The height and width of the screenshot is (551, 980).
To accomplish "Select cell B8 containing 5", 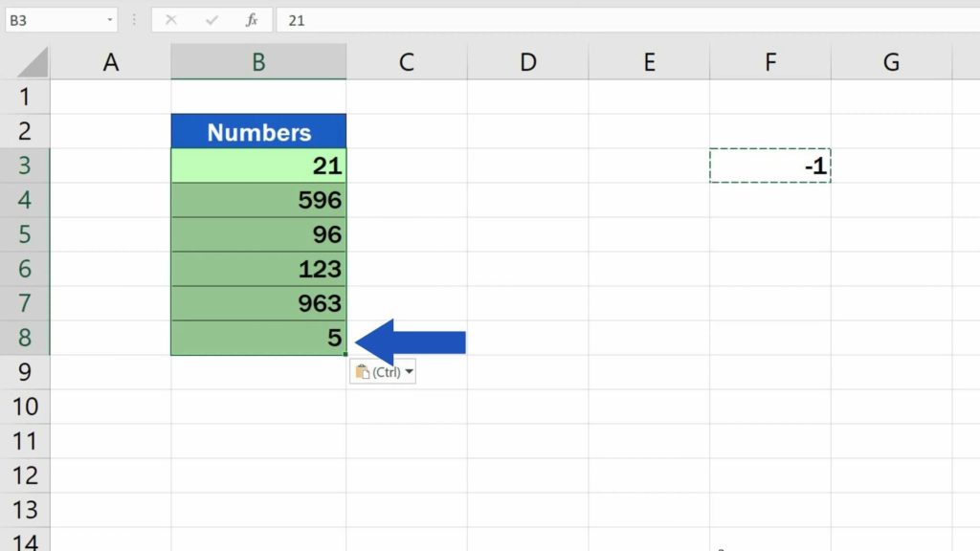I will click(x=258, y=338).
